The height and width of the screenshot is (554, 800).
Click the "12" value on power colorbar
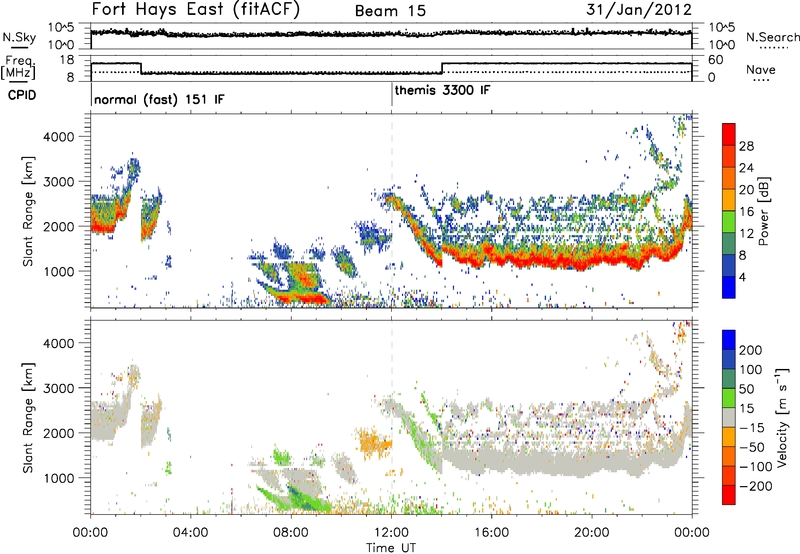tap(746, 234)
